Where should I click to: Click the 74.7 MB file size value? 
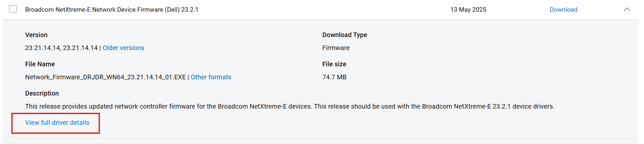pos(334,77)
